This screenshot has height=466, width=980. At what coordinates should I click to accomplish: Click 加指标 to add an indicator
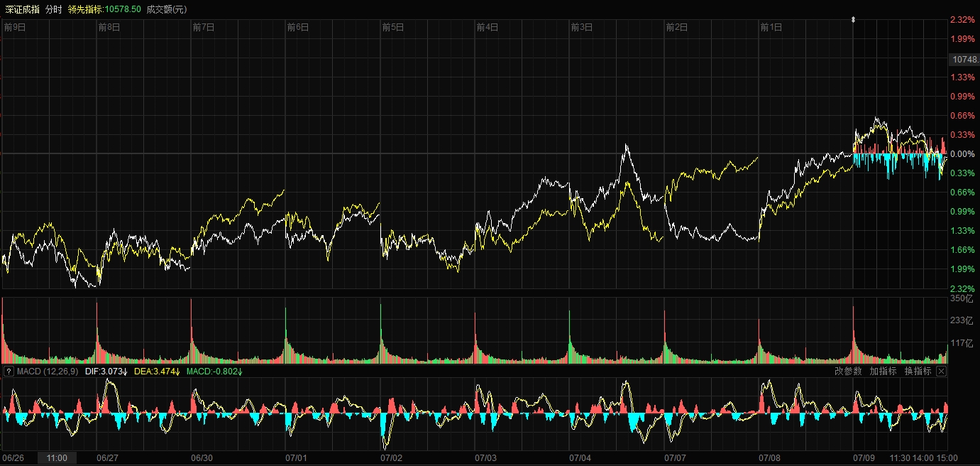(883, 372)
